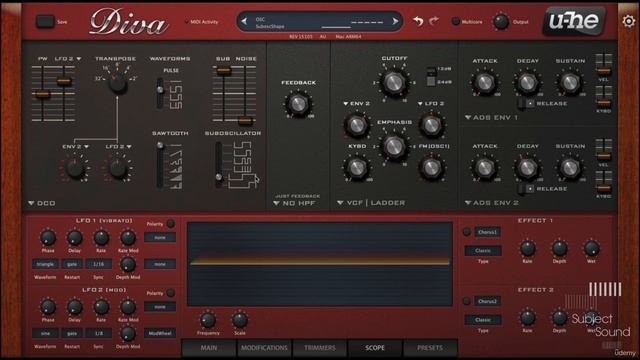Click the redo arrow icon
Image resolution: width=640 pixels, height=360 pixels.
[x=434, y=21]
